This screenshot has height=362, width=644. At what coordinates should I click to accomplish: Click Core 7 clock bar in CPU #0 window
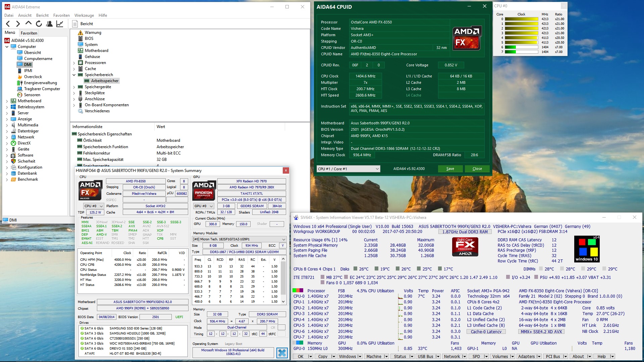pos(522,52)
